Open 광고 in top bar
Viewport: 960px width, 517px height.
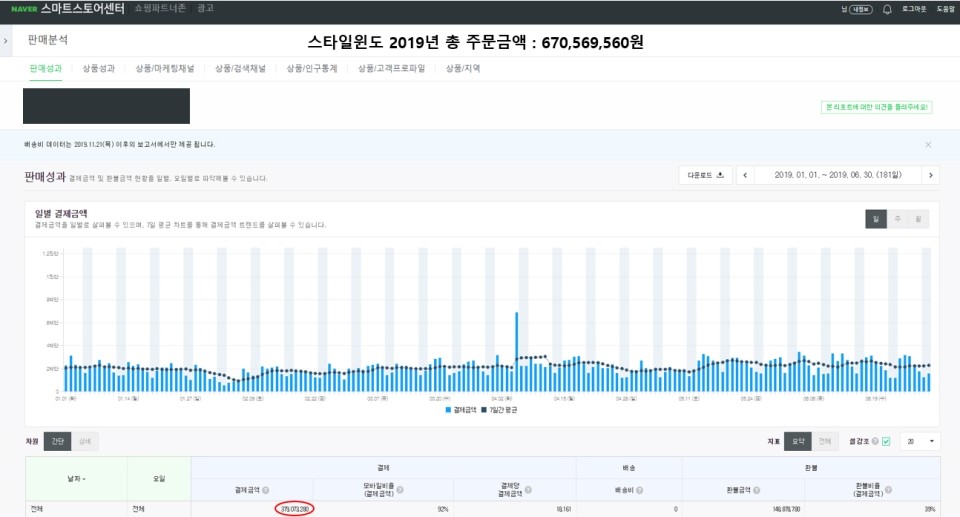point(206,9)
